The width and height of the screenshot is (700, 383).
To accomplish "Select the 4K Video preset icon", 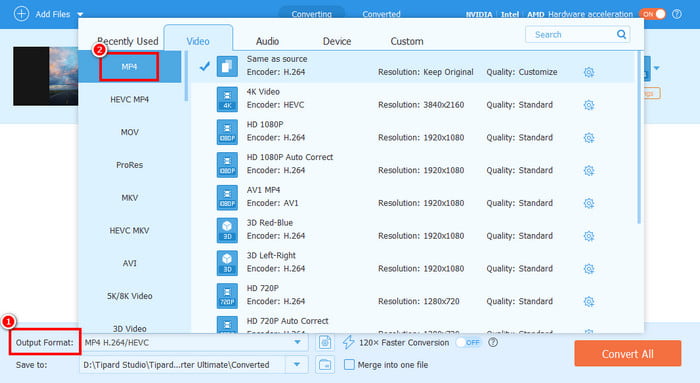I will click(227, 99).
